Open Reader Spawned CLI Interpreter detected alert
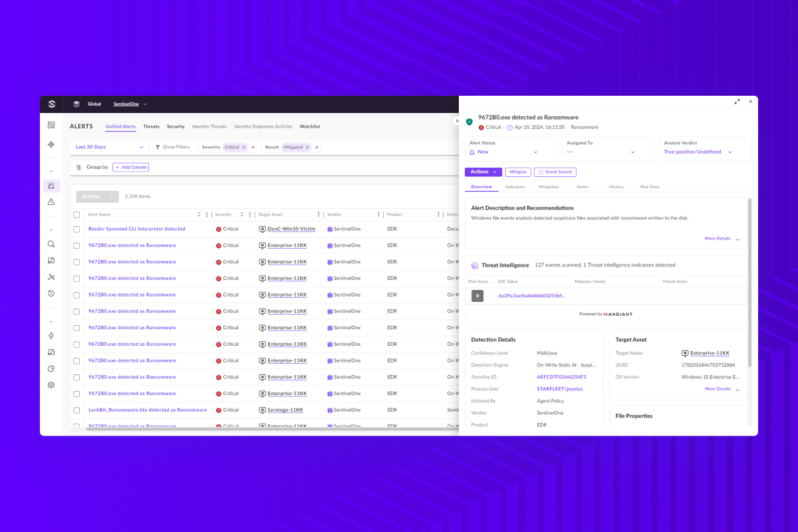Screen dimensions: 798x532 (137, 229)
